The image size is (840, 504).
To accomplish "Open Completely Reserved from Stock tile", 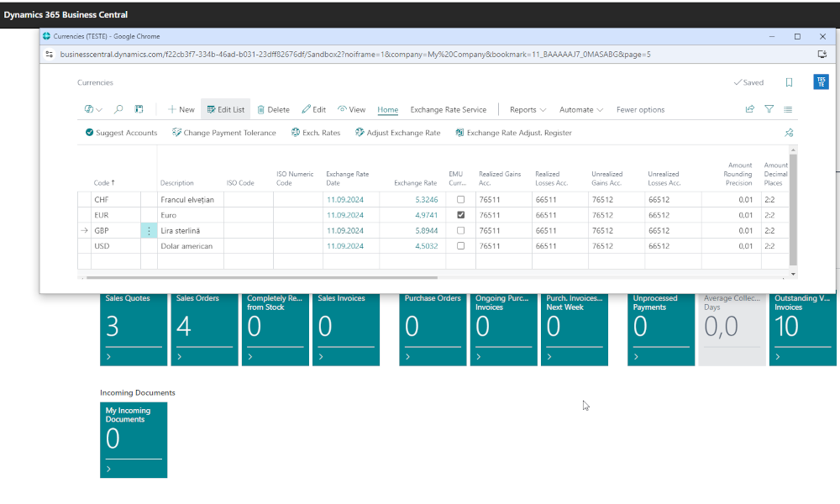I will pyautogui.click(x=276, y=328).
